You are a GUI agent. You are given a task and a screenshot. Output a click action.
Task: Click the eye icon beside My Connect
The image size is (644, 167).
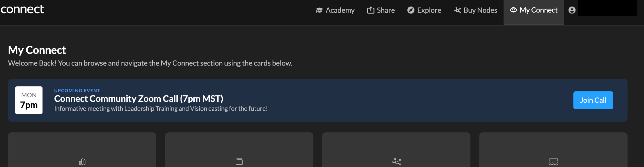513,10
